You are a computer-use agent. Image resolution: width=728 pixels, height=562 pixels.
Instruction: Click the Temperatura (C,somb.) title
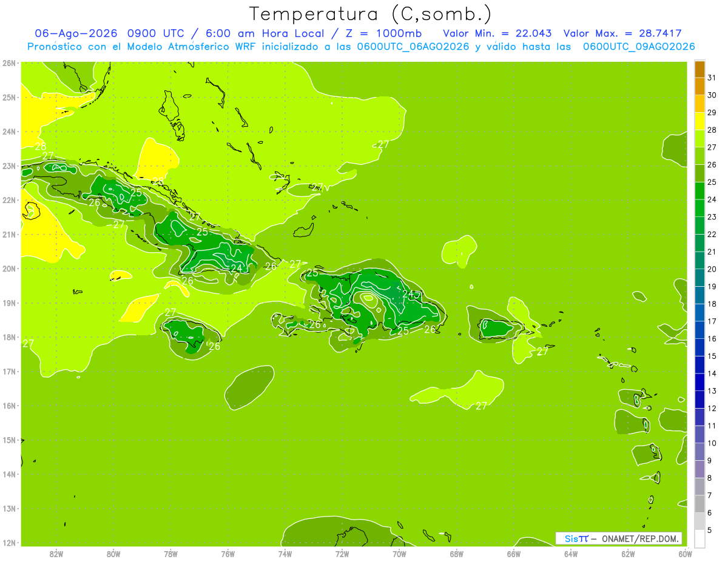371,14
